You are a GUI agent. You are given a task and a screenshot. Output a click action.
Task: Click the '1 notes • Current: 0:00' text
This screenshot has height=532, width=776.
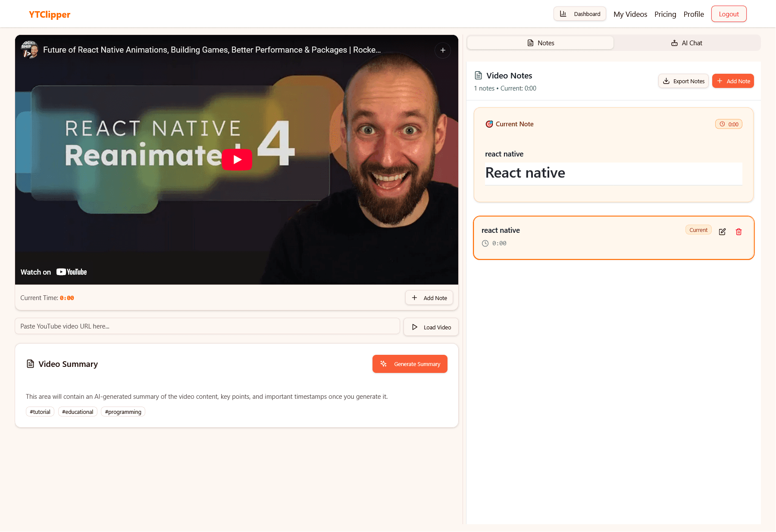[x=505, y=88]
